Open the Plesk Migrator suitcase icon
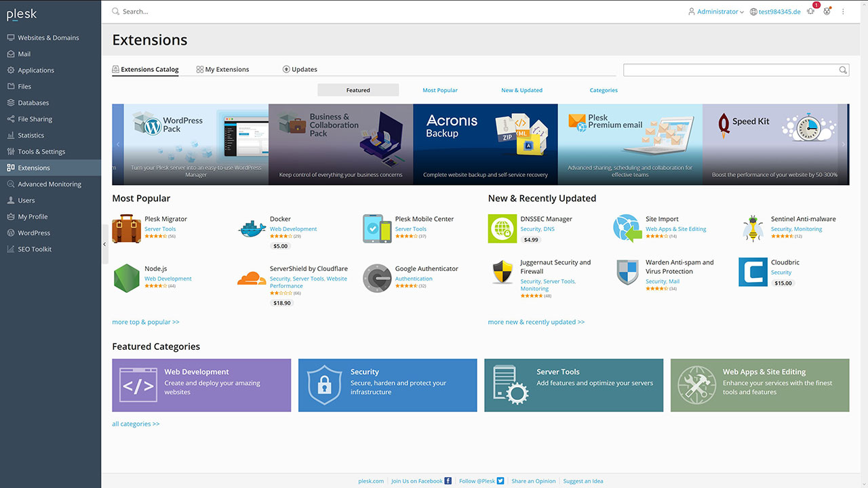The width and height of the screenshot is (868, 488). (x=127, y=229)
